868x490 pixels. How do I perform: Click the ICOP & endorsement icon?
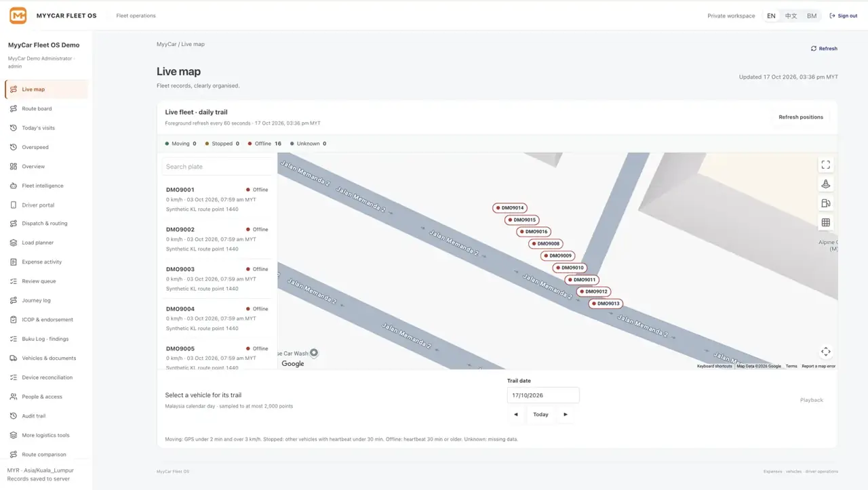14,320
